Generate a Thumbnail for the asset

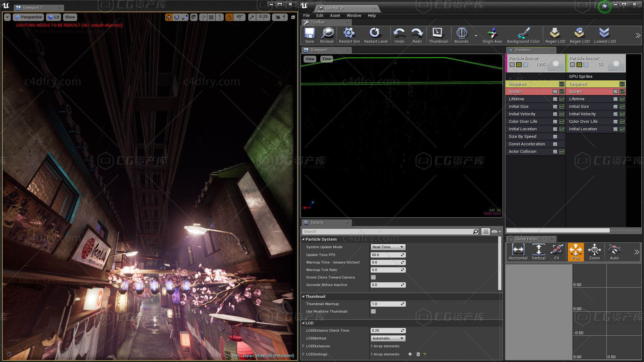point(438,36)
